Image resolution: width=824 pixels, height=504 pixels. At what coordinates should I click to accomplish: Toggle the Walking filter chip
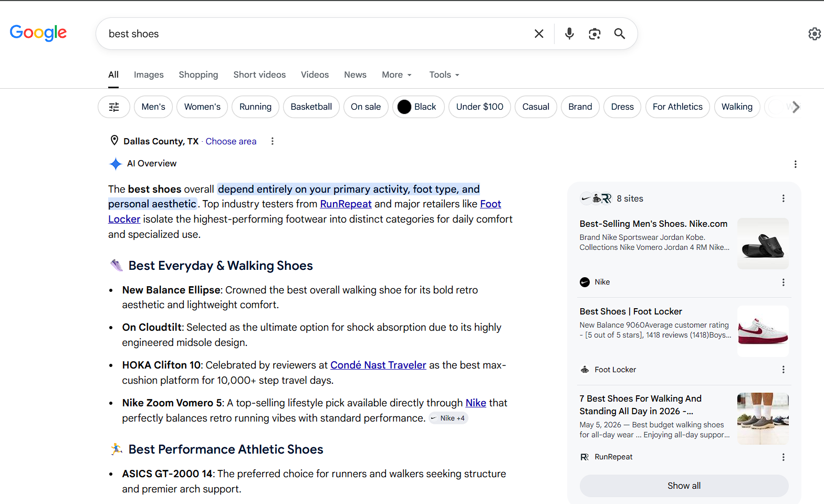click(x=737, y=107)
